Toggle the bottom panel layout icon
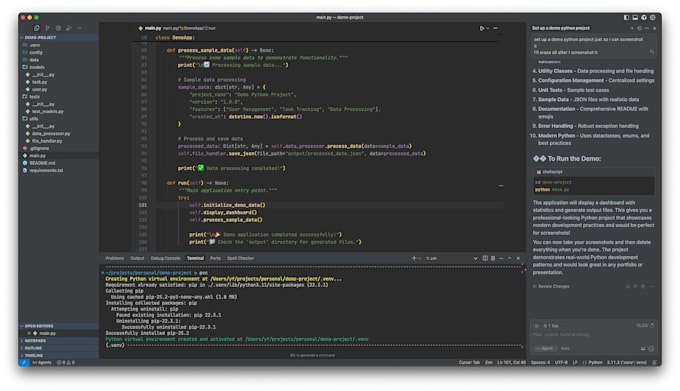This screenshot has width=680, height=391. point(635,17)
